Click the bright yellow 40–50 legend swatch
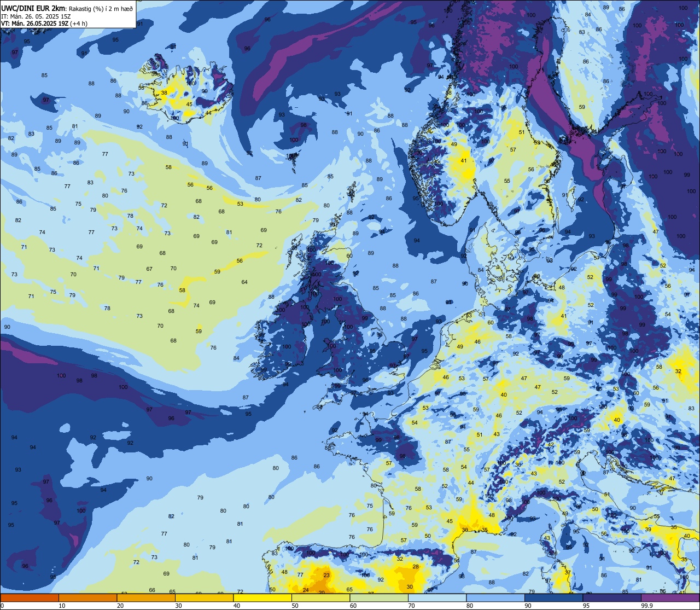Image resolution: width=700 pixels, height=610 pixels. pos(262,597)
